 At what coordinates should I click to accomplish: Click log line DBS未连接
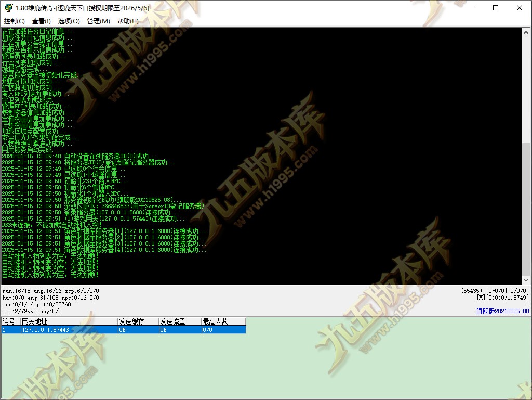click(51, 225)
